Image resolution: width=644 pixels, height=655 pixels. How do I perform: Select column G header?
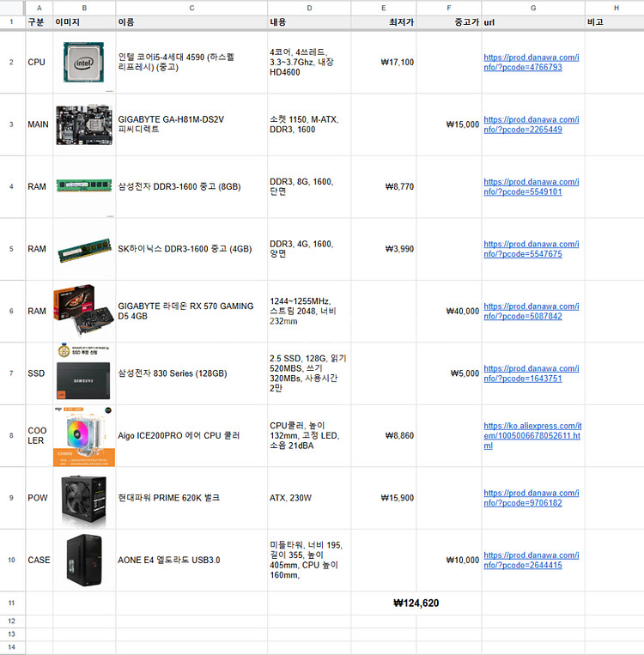(533, 8)
